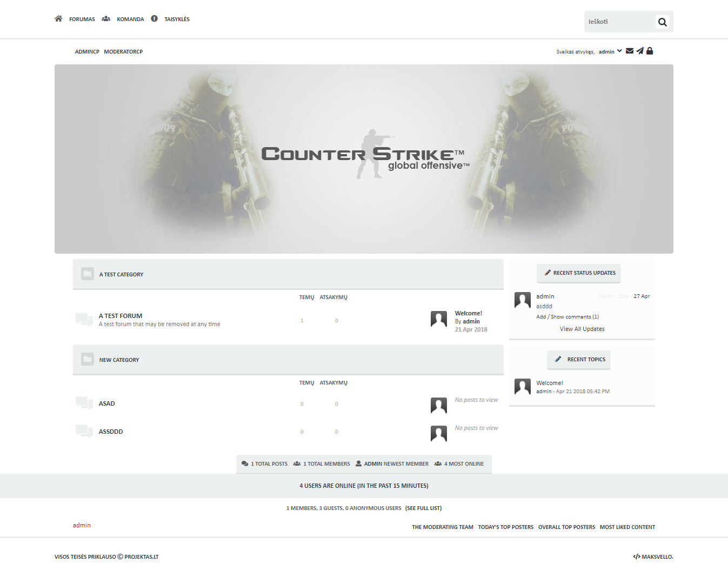Viewport: 728px width, 576px height.
Task: Open the FORUMAS nav link
Action: pos(82,19)
